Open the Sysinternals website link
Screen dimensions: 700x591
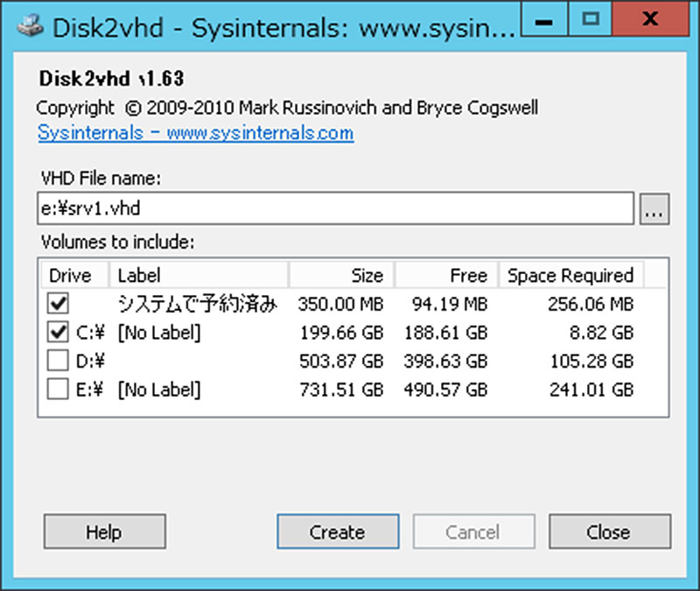coord(195,134)
